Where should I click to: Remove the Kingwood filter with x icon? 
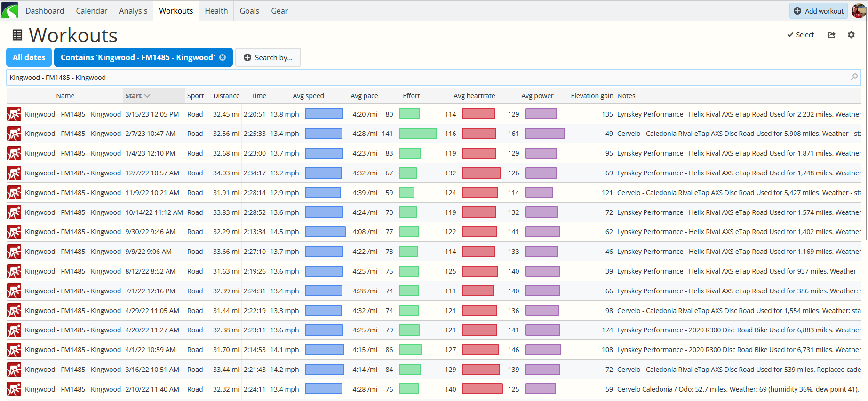(223, 57)
